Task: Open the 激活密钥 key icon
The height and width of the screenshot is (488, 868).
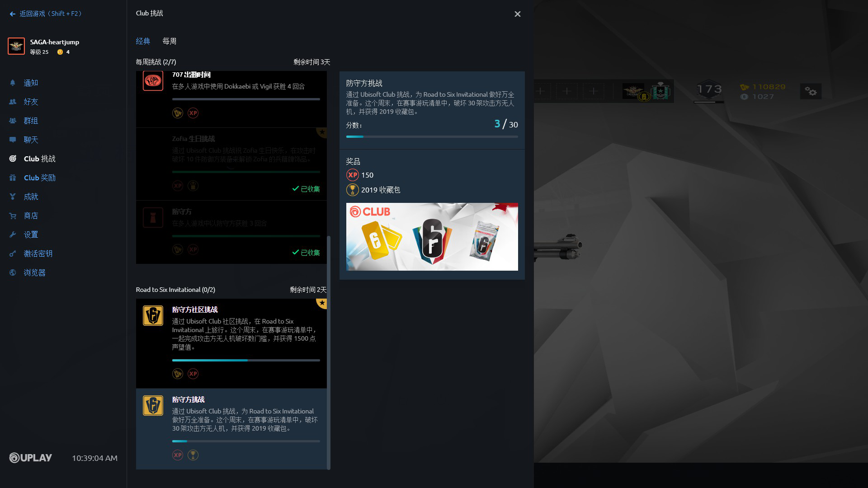Action: coord(13,253)
